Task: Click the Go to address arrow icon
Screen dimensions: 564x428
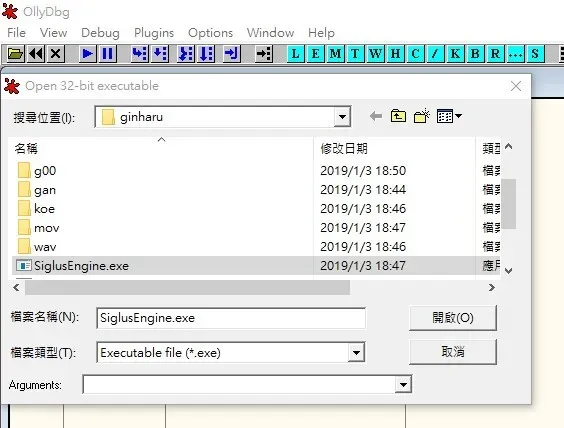Action: (264, 54)
